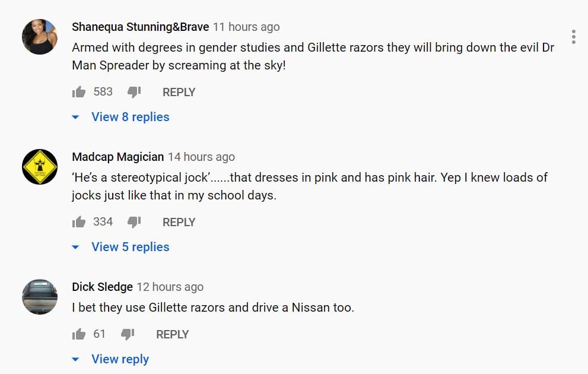Expand 'View 8 replies' under Shanequa's comment

click(130, 117)
